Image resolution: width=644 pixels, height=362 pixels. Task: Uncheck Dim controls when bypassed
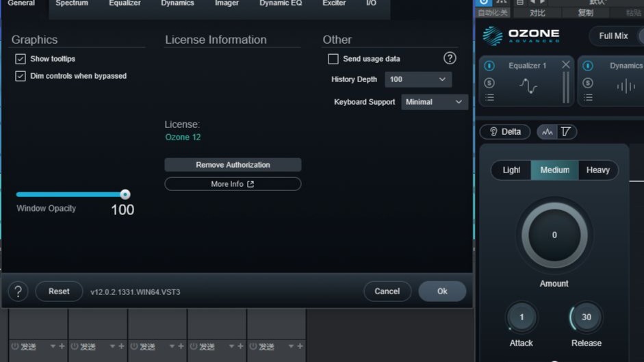[20, 76]
